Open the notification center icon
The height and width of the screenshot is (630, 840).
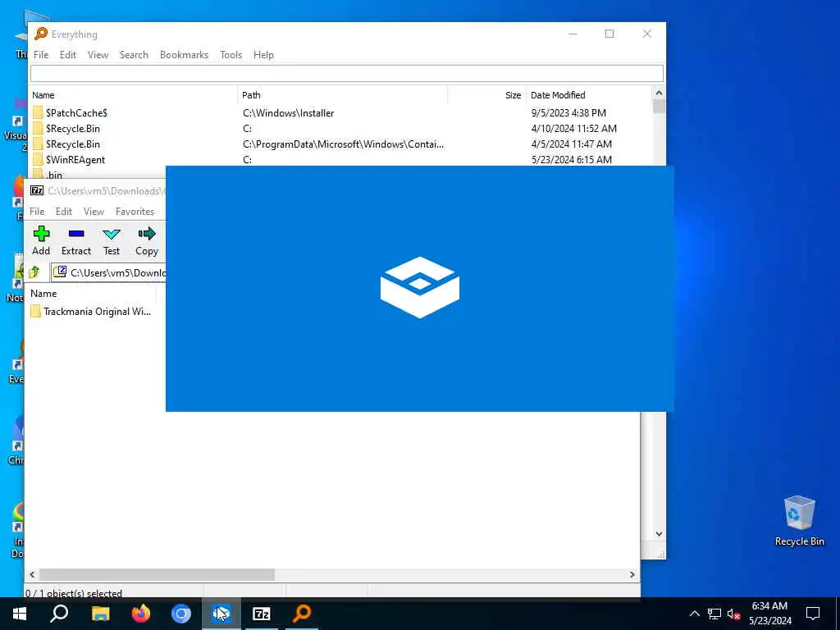pyautogui.click(x=813, y=614)
